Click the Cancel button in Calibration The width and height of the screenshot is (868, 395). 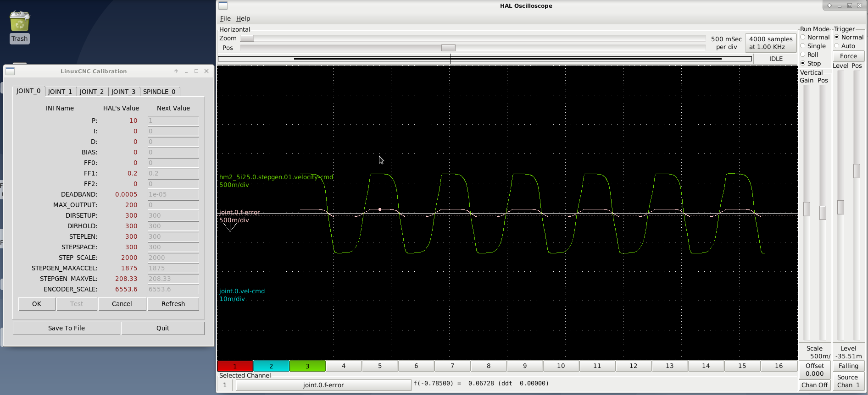pyautogui.click(x=122, y=304)
